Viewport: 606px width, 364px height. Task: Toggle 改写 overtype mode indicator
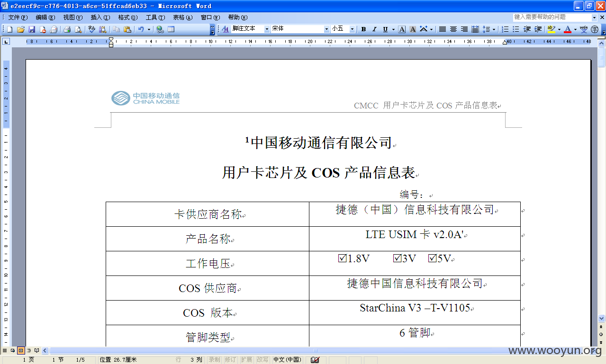tap(262, 360)
